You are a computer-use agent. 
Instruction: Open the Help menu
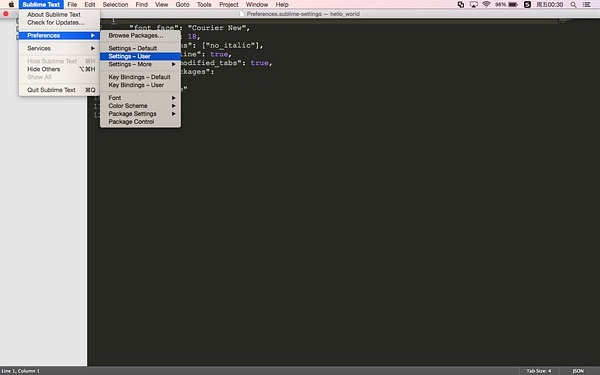pos(282,5)
